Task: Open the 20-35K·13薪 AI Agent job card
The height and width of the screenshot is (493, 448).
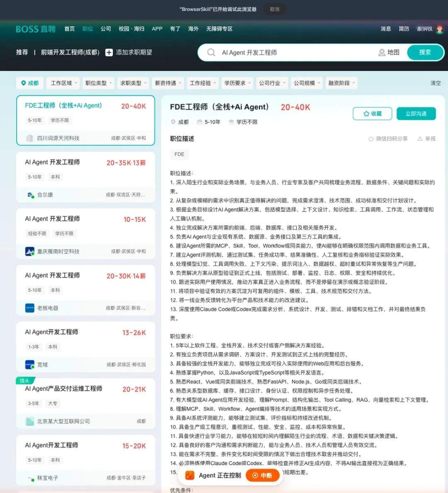Action: pos(85,177)
